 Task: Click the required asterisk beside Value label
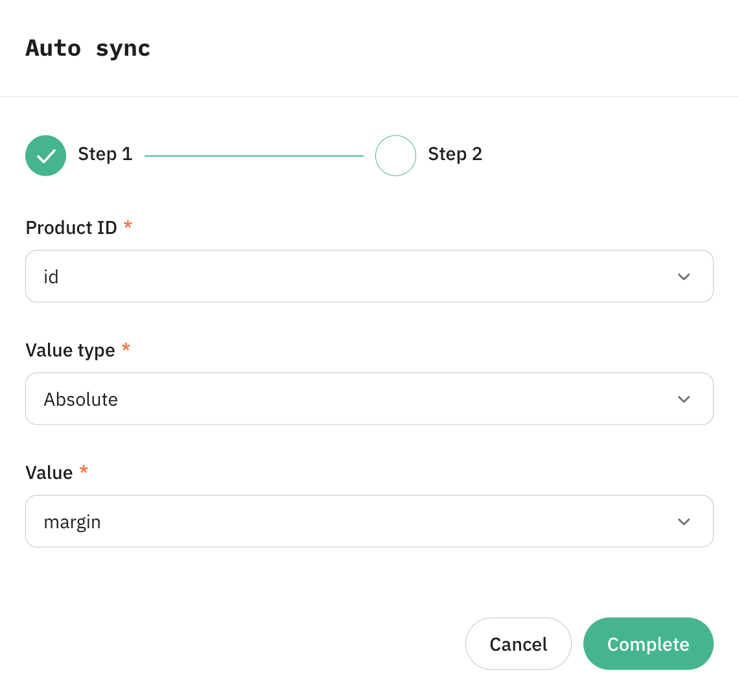pos(84,471)
